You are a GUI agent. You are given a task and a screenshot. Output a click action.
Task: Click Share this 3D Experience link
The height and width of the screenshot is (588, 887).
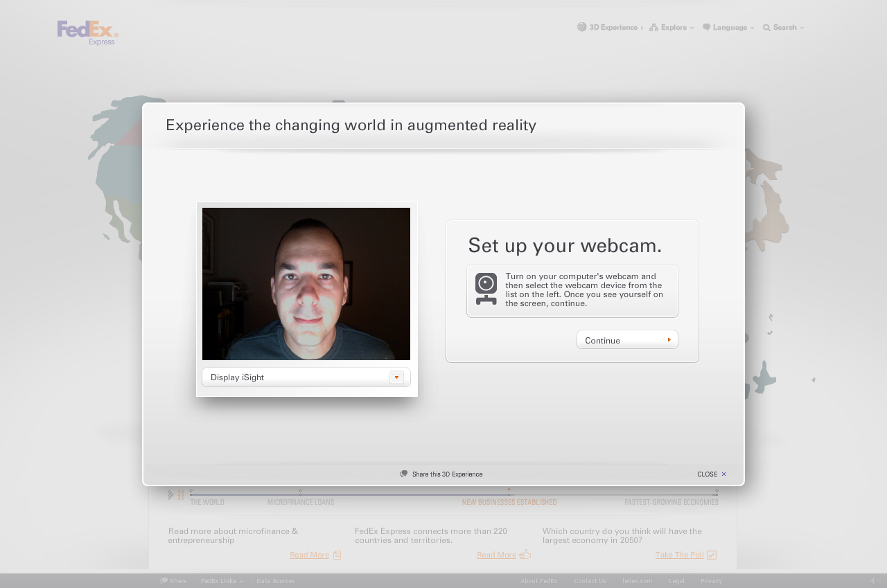click(447, 474)
